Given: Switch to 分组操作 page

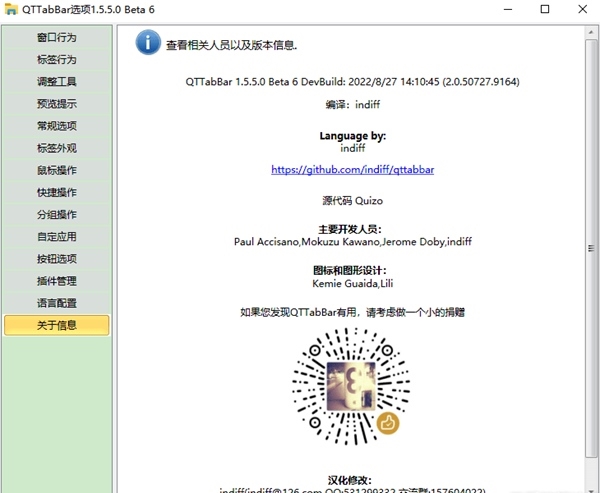Looking at the screenshot, I should point(57,215).
